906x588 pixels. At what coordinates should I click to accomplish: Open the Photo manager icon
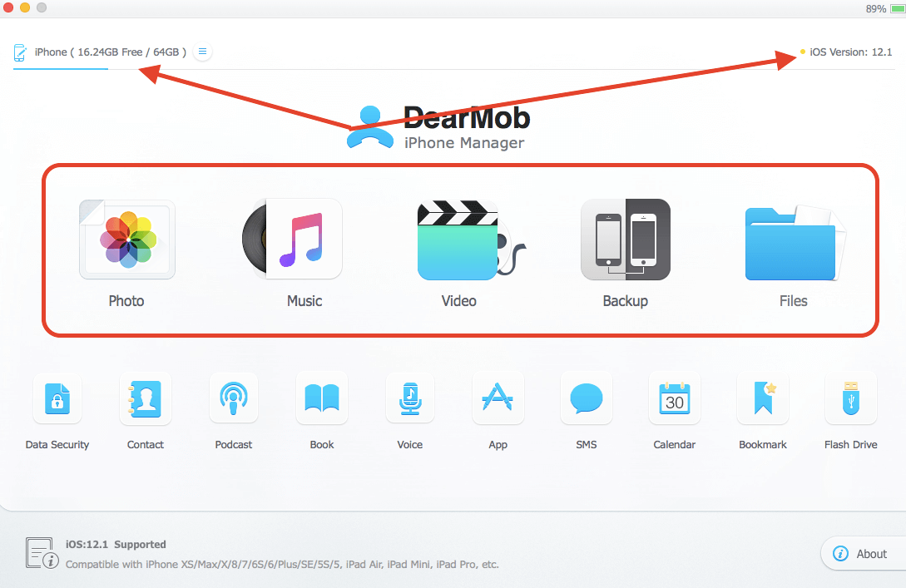127,240
